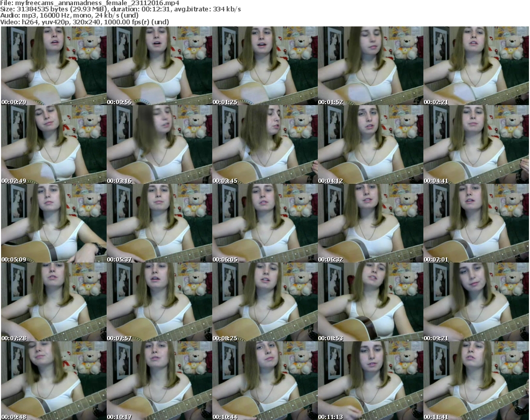Select the thumbnail timestamped 00:10:44

(x=264, y=381)
